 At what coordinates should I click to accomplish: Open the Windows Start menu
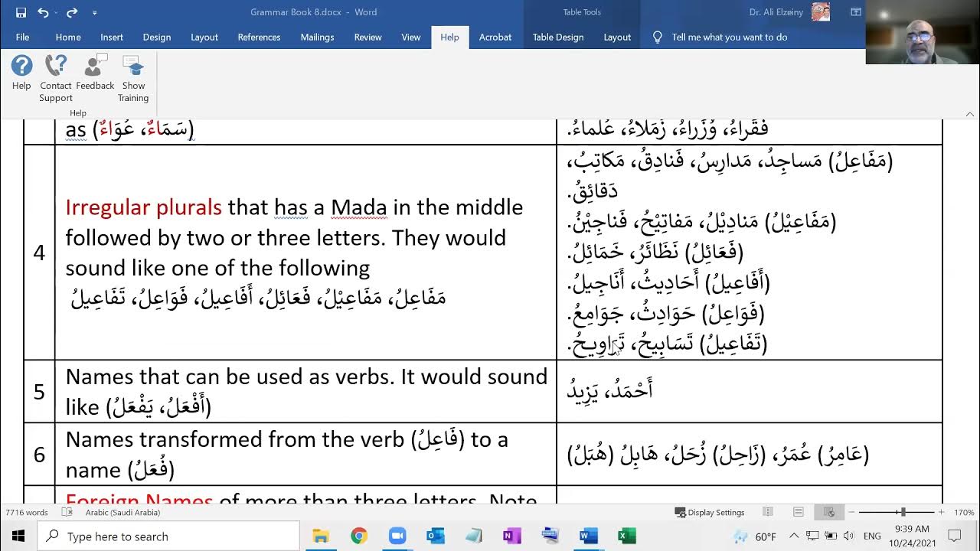coord(18,536)
